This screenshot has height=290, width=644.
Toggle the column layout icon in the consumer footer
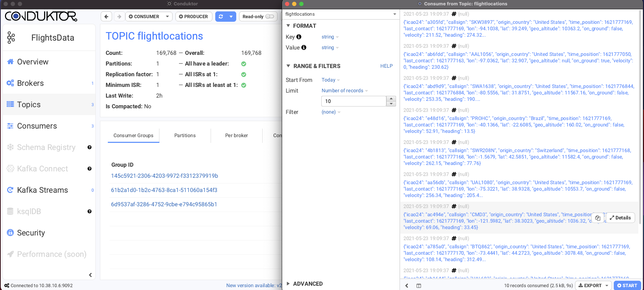419,285
